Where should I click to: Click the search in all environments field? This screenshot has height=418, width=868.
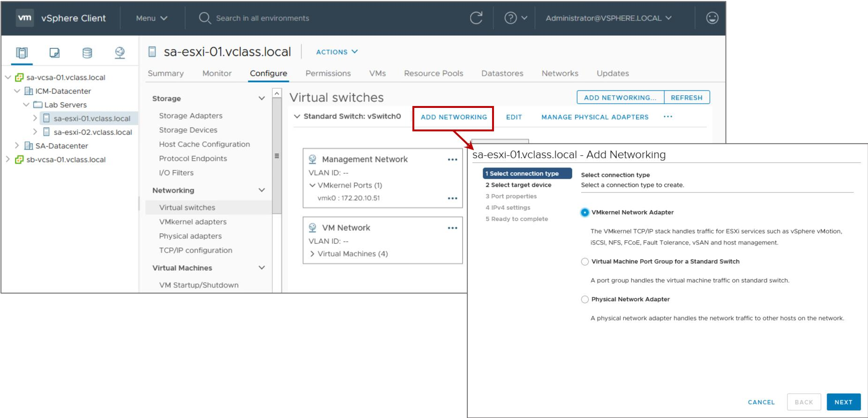tap(262, 18)
